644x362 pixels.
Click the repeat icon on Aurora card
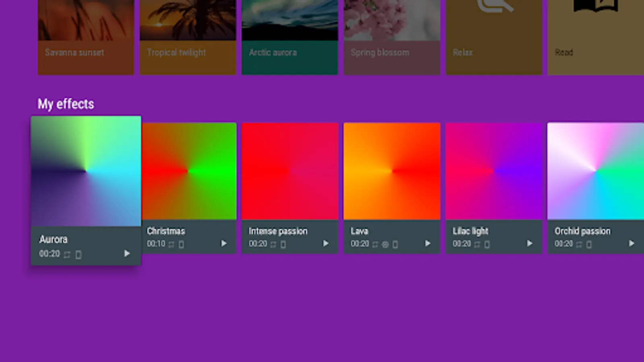pyautogui.click(x=67, y=254)
